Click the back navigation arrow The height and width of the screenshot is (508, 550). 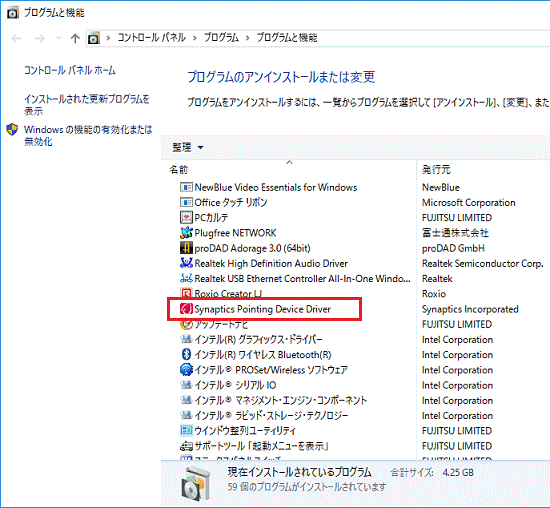pyautogui.click(x=16, y=38)
